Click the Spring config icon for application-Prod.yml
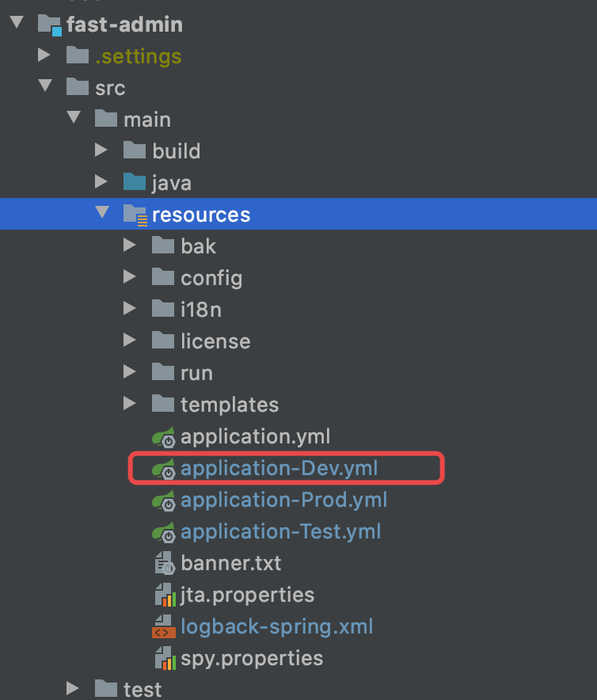The image size is (597, 700). [x=164, y=500]
